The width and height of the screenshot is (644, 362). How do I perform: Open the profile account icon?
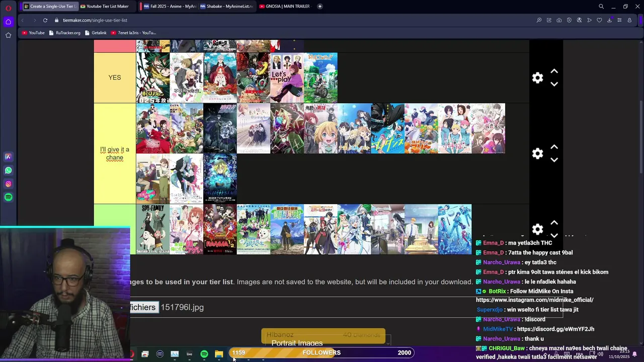(x=629, y=20)
